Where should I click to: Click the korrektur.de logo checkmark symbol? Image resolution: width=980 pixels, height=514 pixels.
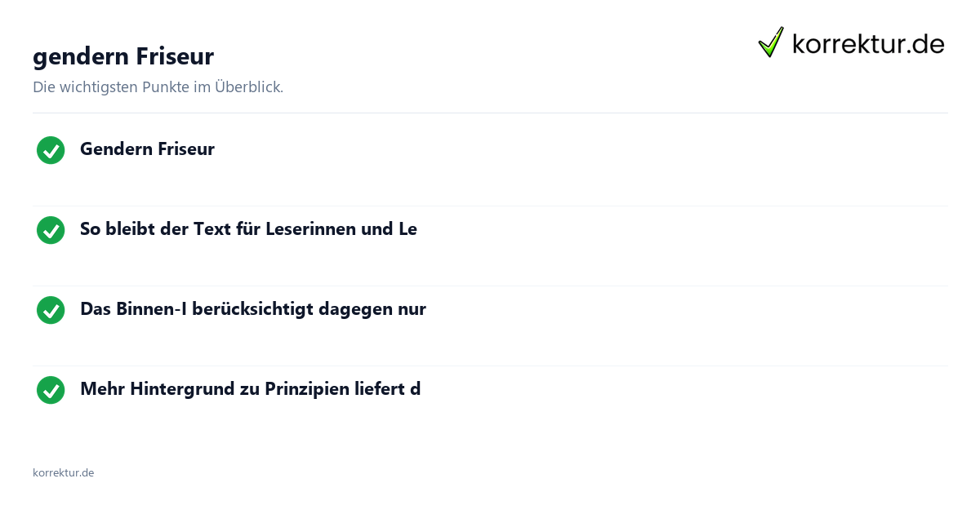(x=771, y=42)
